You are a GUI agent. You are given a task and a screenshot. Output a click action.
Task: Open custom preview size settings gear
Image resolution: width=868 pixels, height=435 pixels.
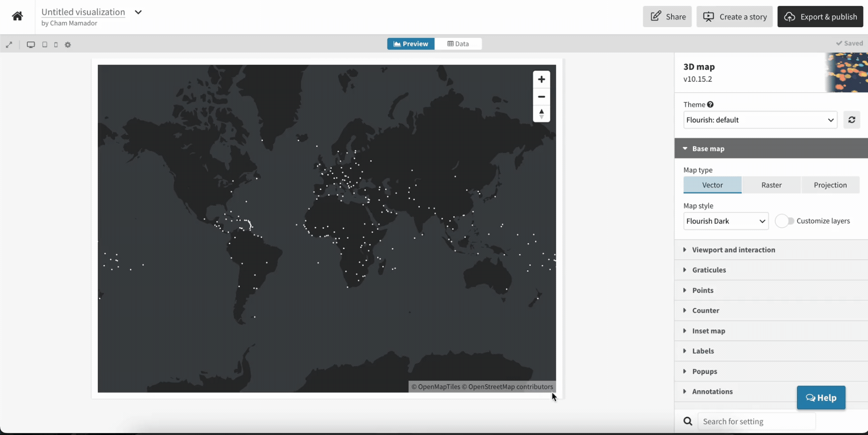tap(68, 44)
